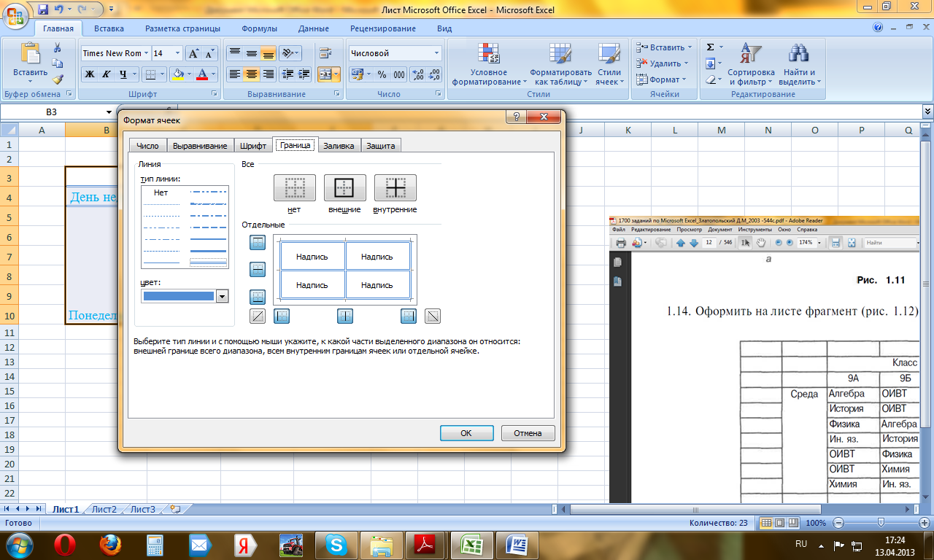
Task: Click the AutoSum sigma icon
Action: tap(710, 47)
